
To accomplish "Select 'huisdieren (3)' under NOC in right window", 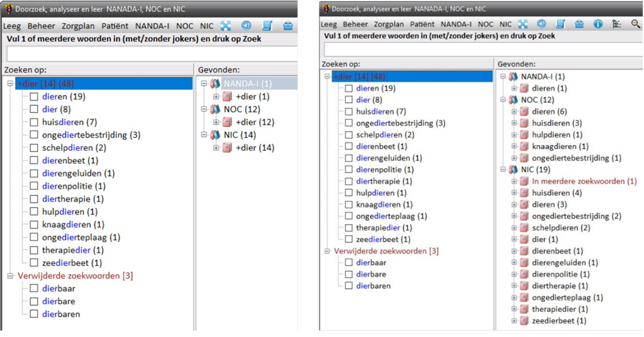I will coord(556,123).
